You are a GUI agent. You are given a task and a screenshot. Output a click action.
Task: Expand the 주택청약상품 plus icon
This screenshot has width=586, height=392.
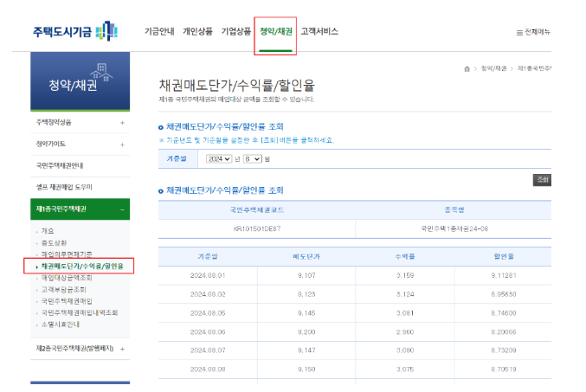(x=122, y=123)
